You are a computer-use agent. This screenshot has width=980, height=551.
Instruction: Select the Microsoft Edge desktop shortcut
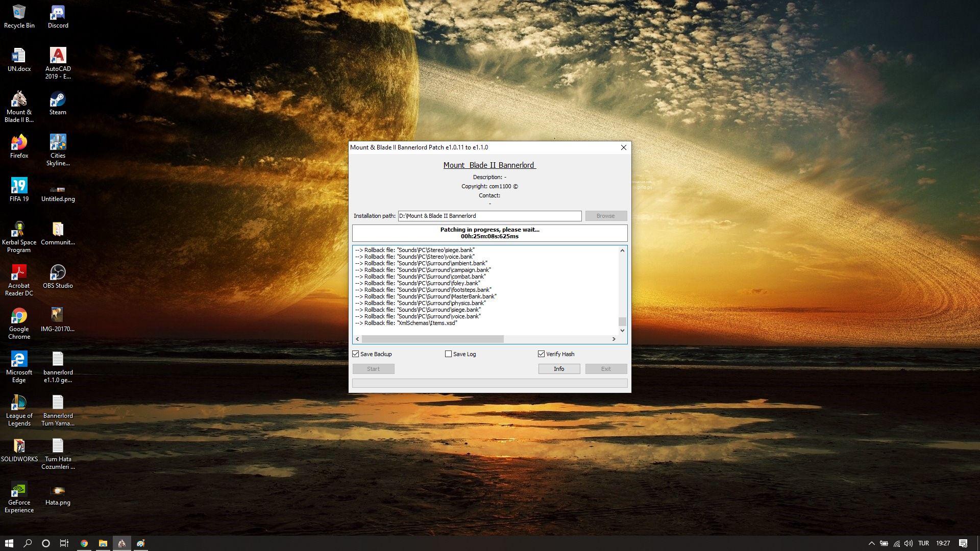(x=19, y=367)
